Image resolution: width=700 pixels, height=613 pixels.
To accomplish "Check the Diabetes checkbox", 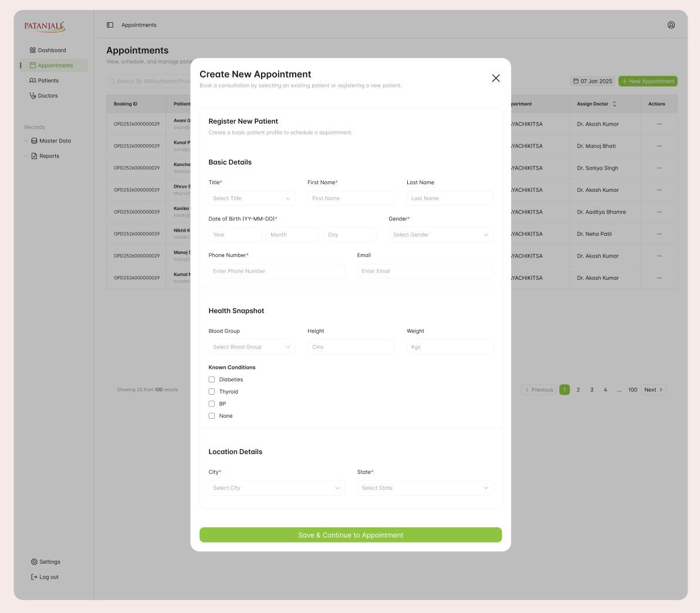I will tap(212, 380).
